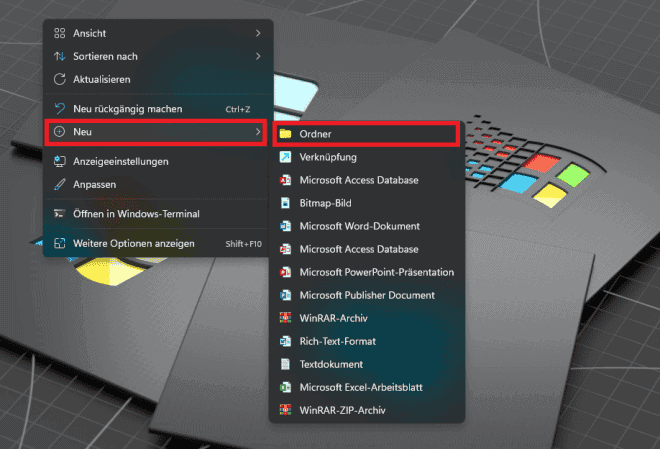Click the Aktualisieren refresh icon
This screenshot has height=449, width=660.
coord(59,79)
